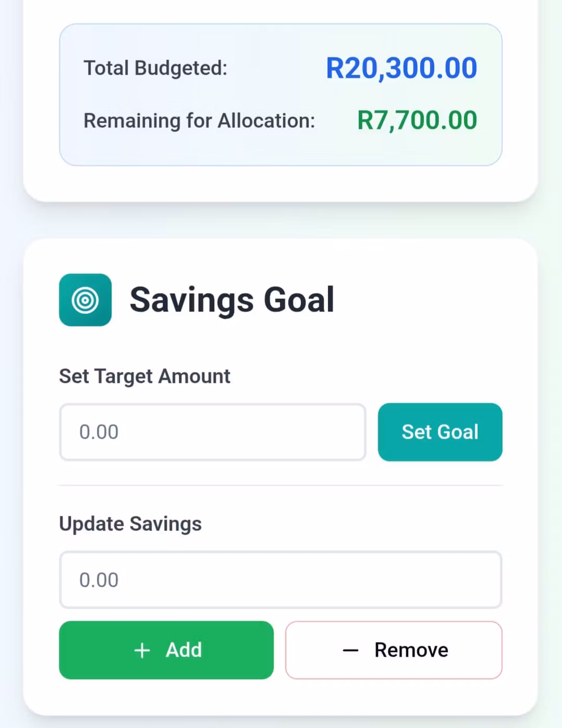Click the Savings Goal heading text
Viewport: 562px width, 728px height.
tap(231, 300)
